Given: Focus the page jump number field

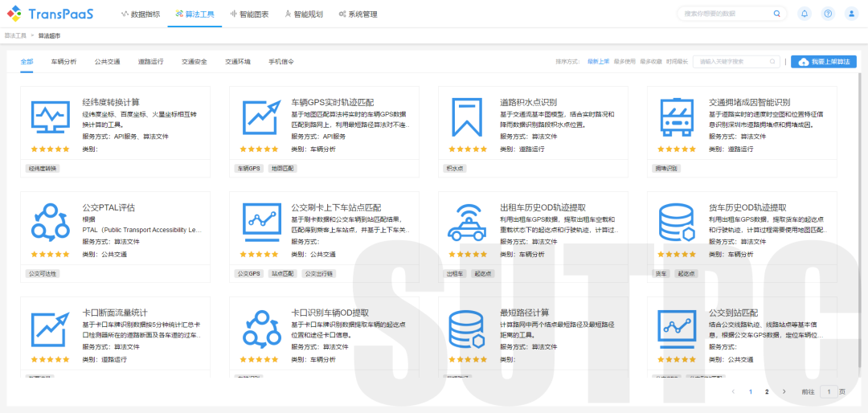Looking at the screenshot, I should pos(829,392).
